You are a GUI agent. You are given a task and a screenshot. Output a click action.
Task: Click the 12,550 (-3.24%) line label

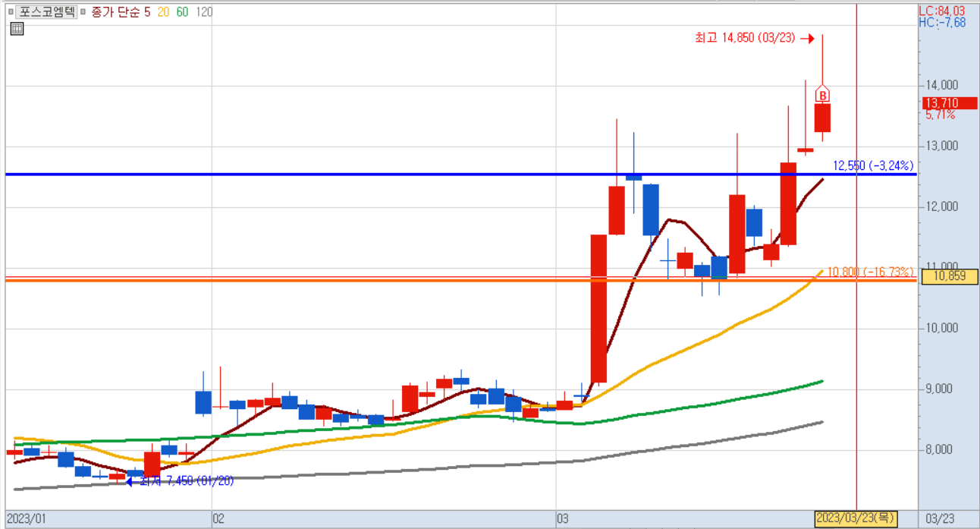pos(873,165)
